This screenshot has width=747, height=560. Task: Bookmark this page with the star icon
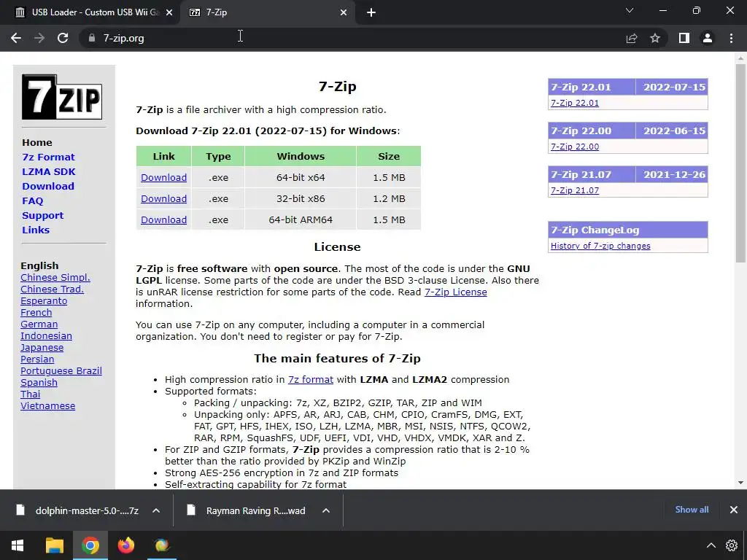[x=655, y=38]
